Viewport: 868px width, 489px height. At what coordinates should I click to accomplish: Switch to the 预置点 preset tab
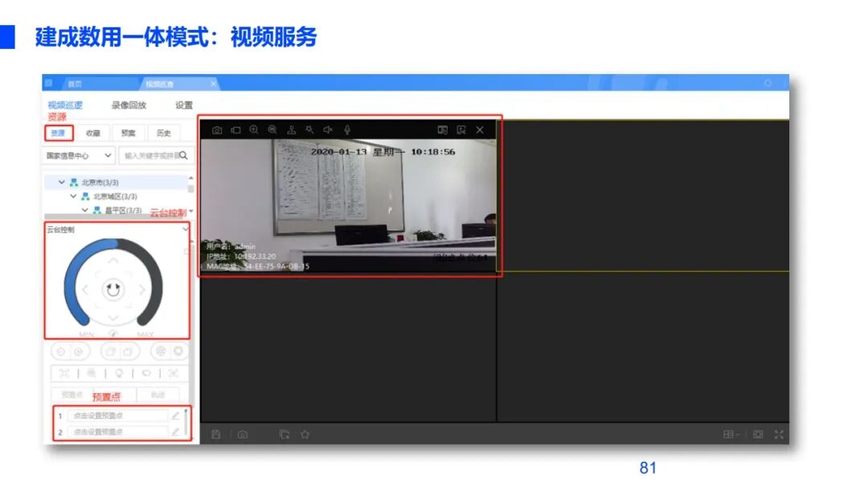(72, 394)
